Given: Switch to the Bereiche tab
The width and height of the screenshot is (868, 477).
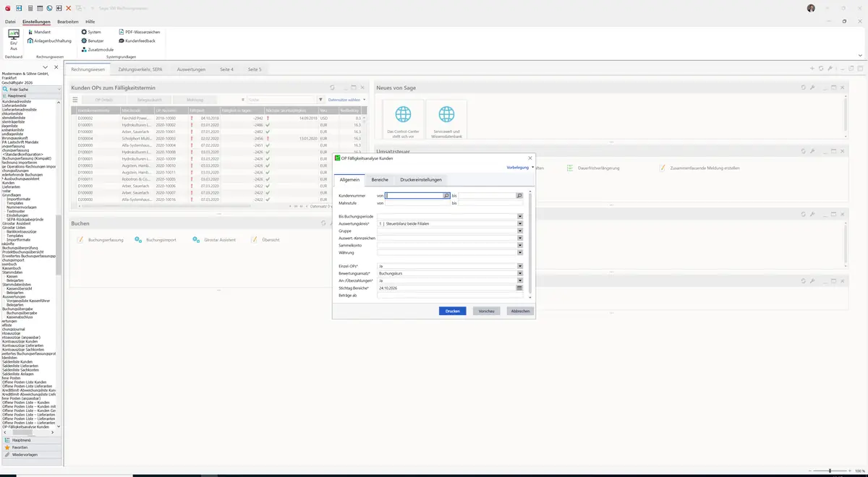Looking at the screenshot, I should pos(380,179).
